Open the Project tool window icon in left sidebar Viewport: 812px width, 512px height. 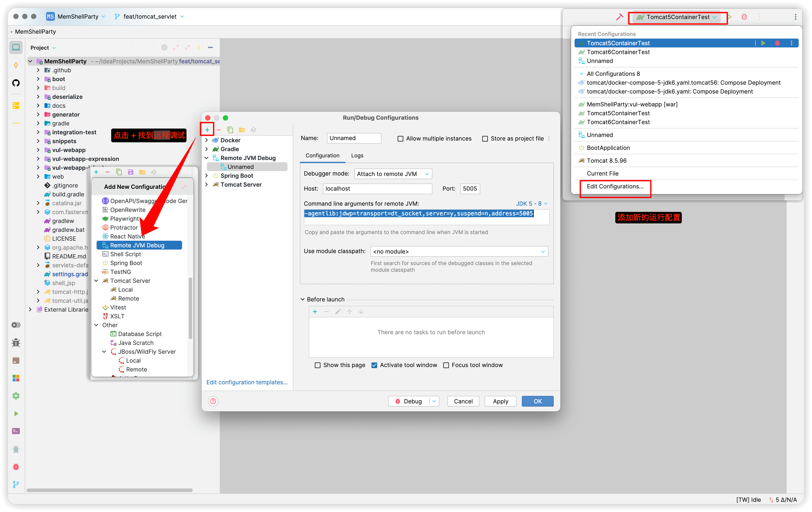point(16,47)
